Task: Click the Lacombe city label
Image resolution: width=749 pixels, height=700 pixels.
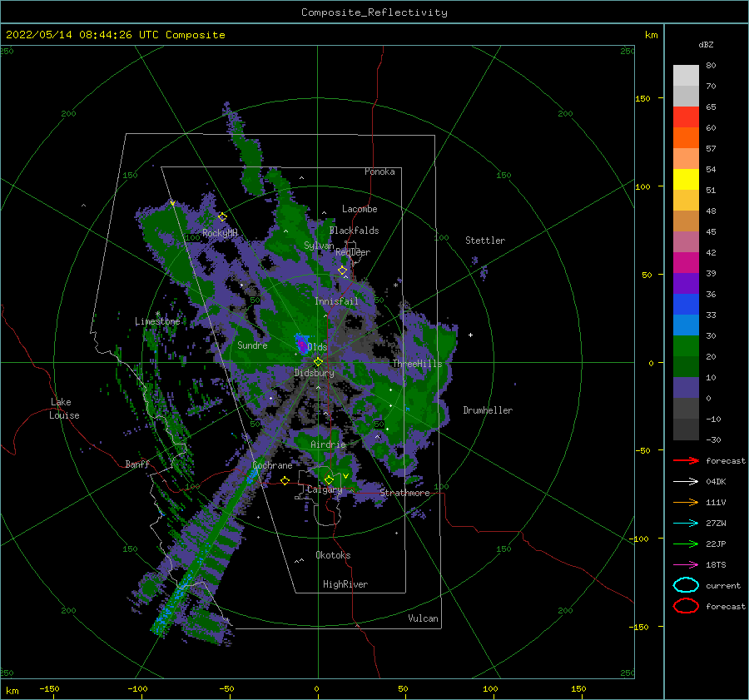Action: pyautogui.click(x=360, y=209)
